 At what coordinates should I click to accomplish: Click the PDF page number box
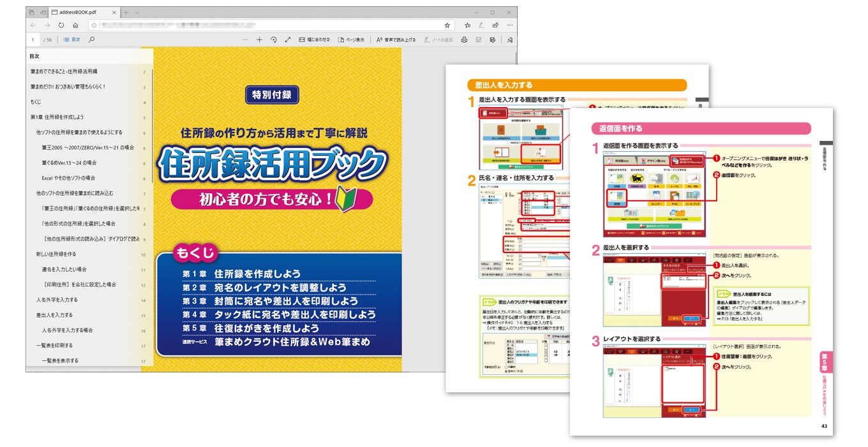pyautogui.click(x=33, y=40)
